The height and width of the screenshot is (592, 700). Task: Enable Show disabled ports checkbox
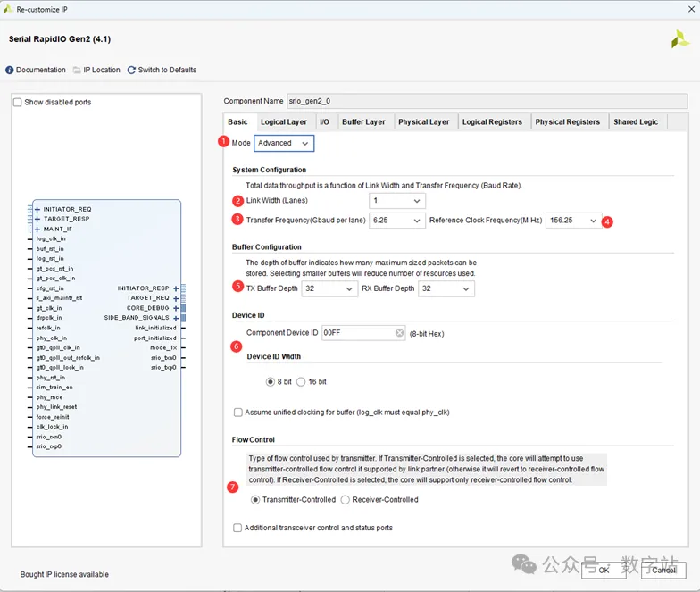[x=18, y=102]
